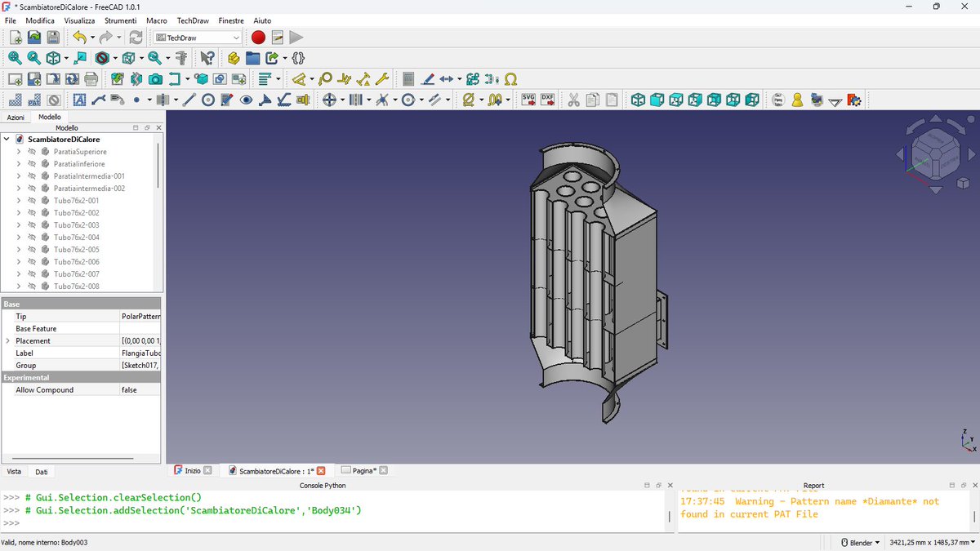
Task: Toggle visibility of Tubo76x2-007
Action: [32, 274]
